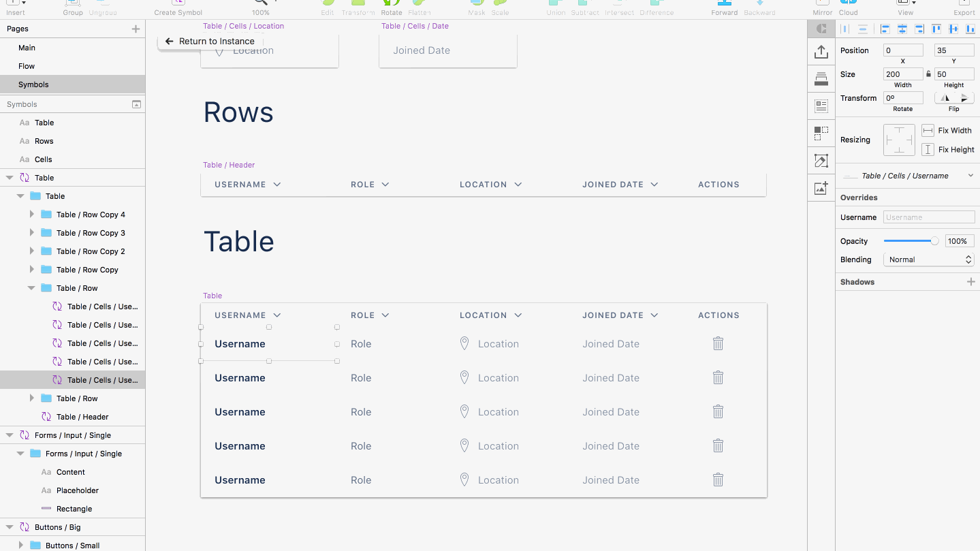Click trash icon in the table's bottom row
Viewport: 980px width, 551px height.
point(718,479)
